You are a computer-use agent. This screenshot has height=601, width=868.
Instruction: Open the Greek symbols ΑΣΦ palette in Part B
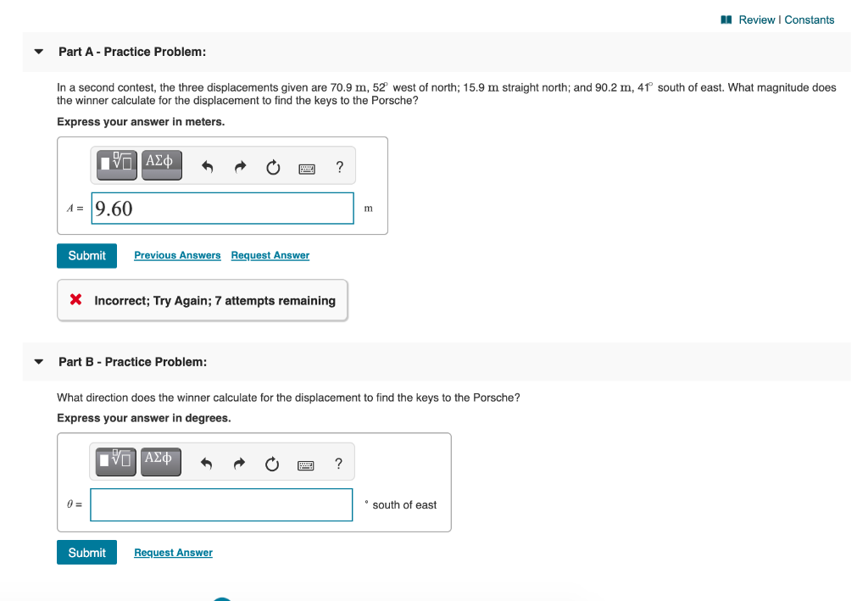160,461
